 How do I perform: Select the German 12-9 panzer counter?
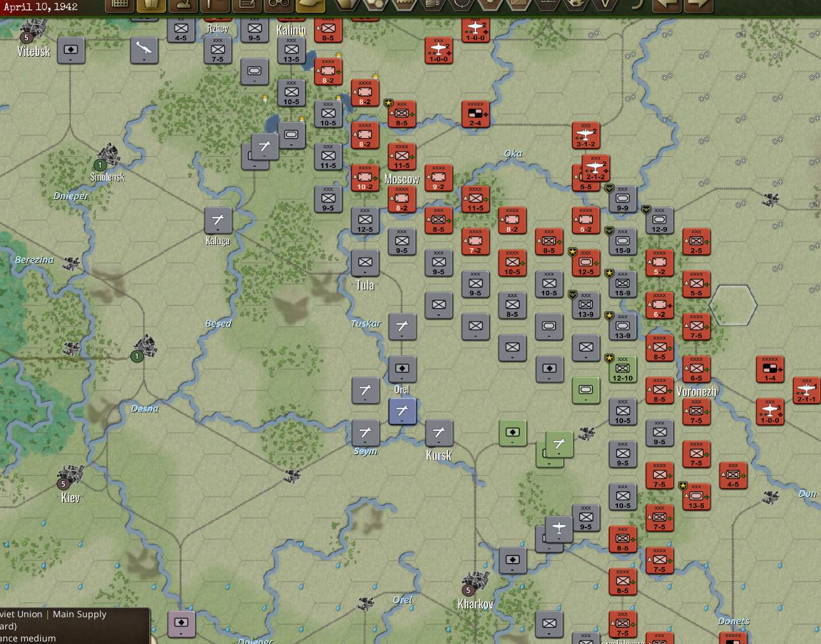659,220
